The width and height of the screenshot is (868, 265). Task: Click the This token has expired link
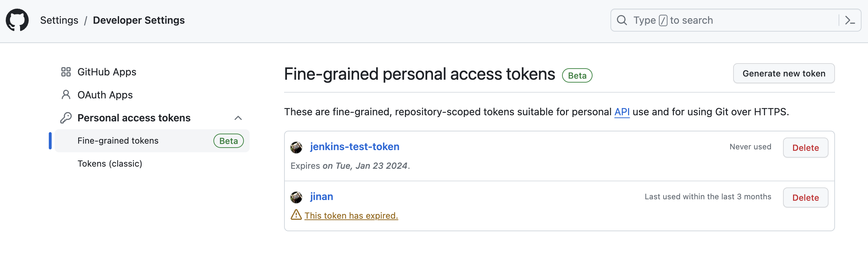pos(351,215)
